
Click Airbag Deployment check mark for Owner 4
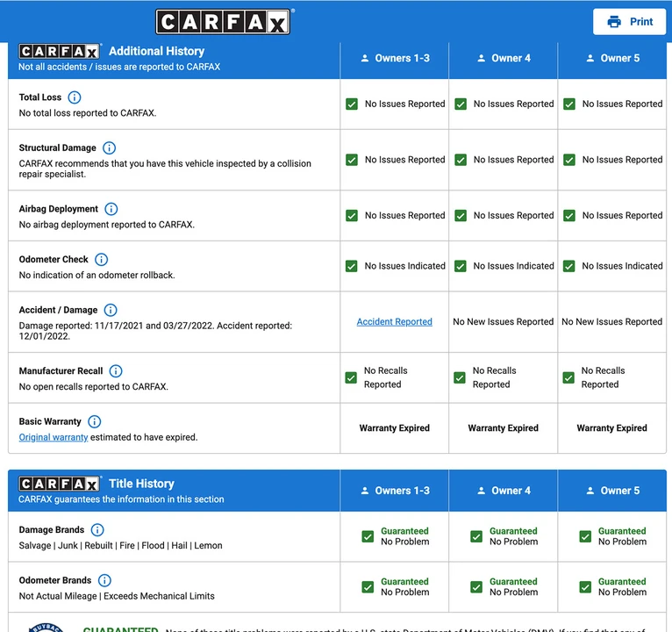point(461,216)
